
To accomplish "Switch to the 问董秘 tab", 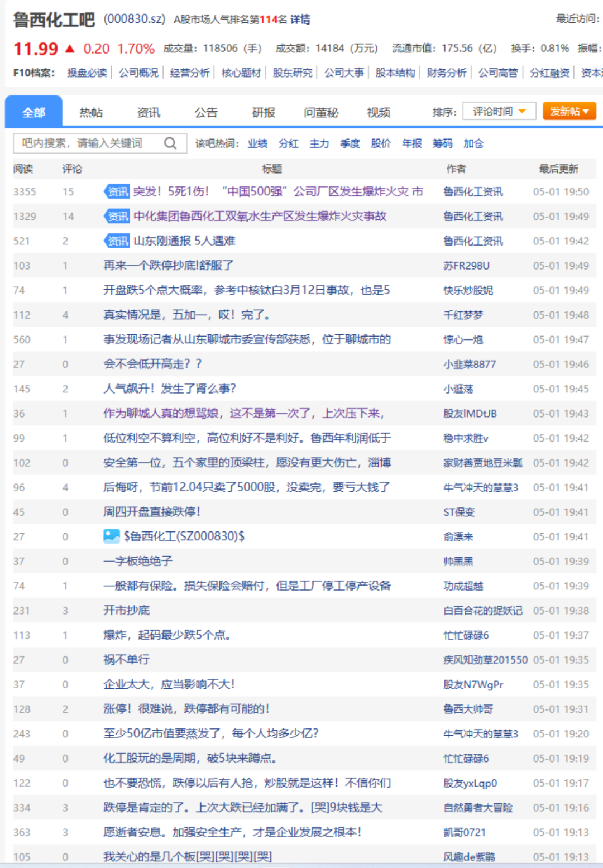I will [x=321, y=112].
